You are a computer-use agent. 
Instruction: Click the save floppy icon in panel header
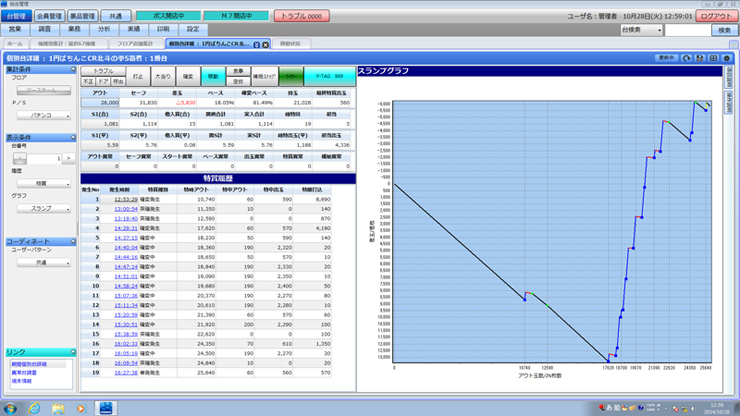point(700,58)
